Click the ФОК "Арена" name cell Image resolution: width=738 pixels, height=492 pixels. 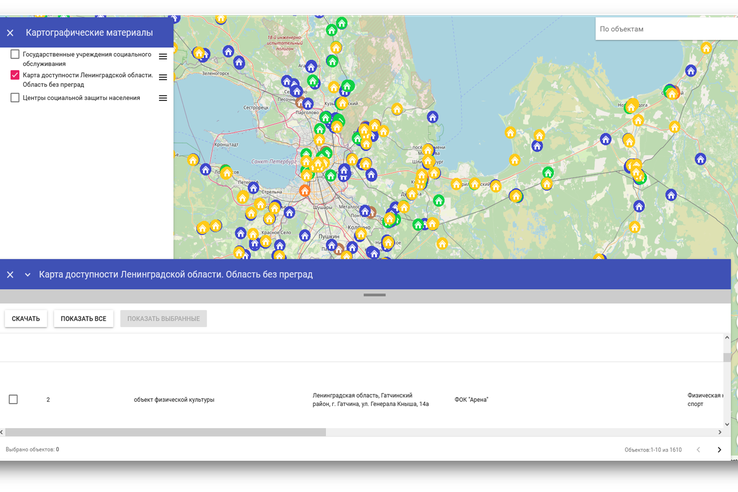(471, 400)
